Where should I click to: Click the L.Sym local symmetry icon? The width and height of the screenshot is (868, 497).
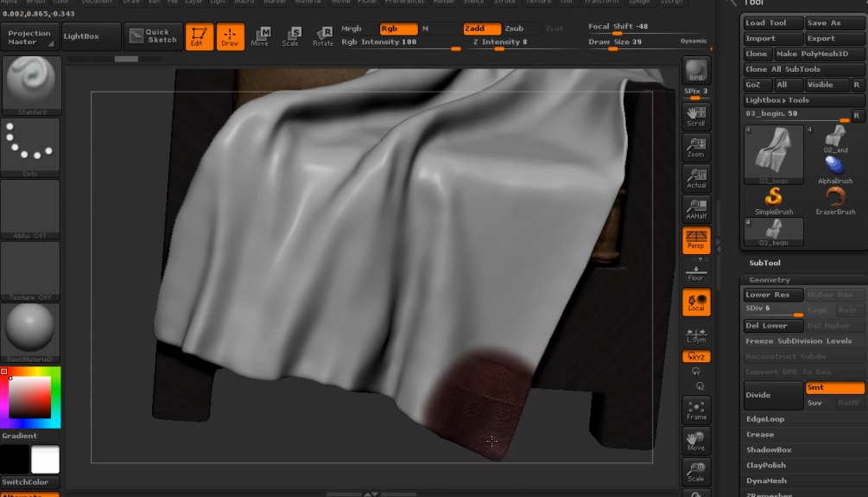pyautogui.click(x=696, y=335)
